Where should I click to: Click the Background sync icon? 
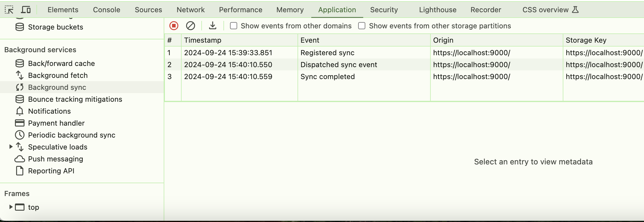click(20, 87)
